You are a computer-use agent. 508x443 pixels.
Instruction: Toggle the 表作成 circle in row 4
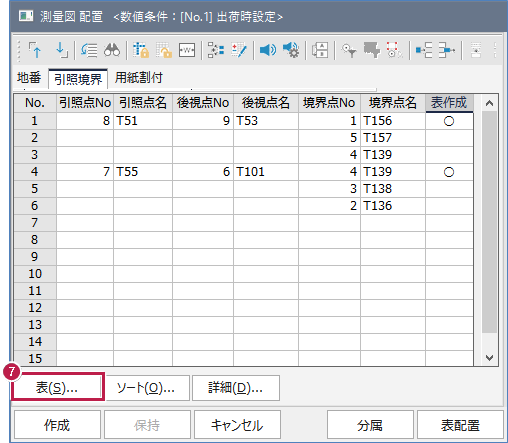point(449,172)
